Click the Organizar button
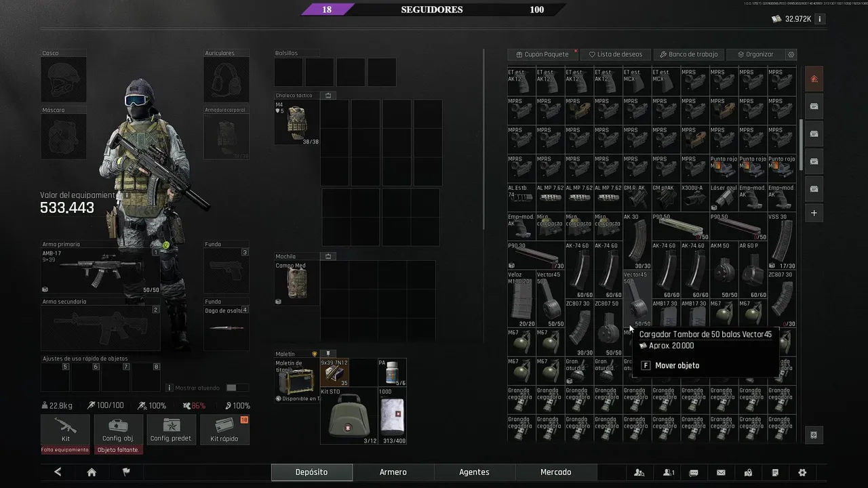Viewport: 868px width, 488px height. click(755, 54)
